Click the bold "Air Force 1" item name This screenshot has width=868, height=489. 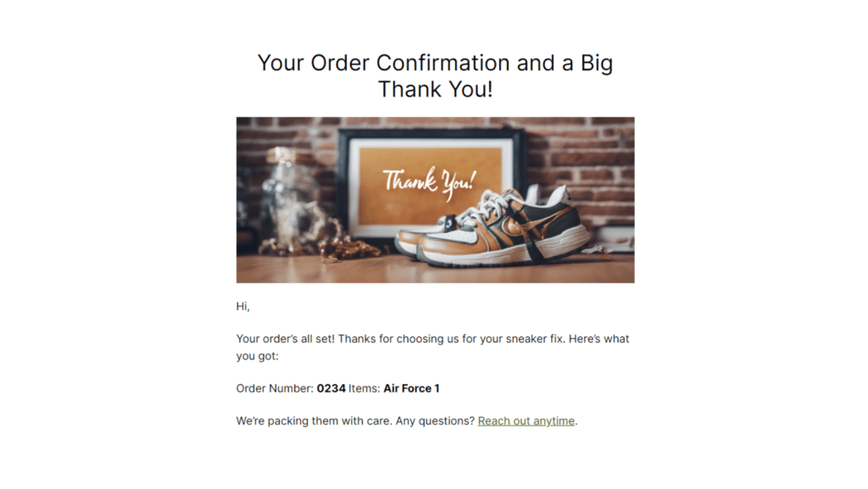click(x=411, y=389)
